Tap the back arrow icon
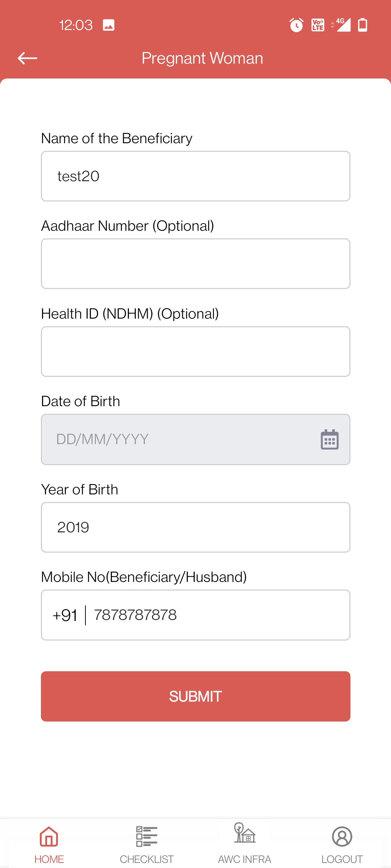This screenshot has height=868, width=391. coord(28,58)
